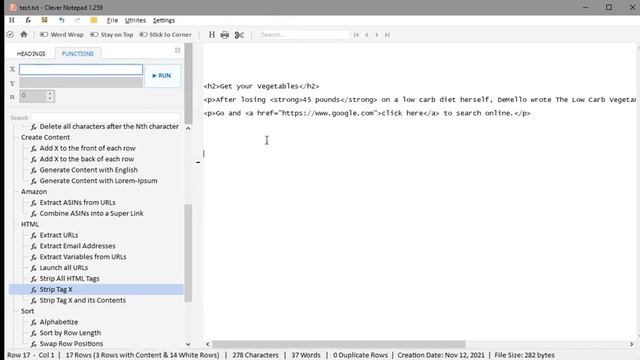This screenshot has height=360, width=640.
Task: Click editor horizontal scrollbar left arrow
Action: 208,344
